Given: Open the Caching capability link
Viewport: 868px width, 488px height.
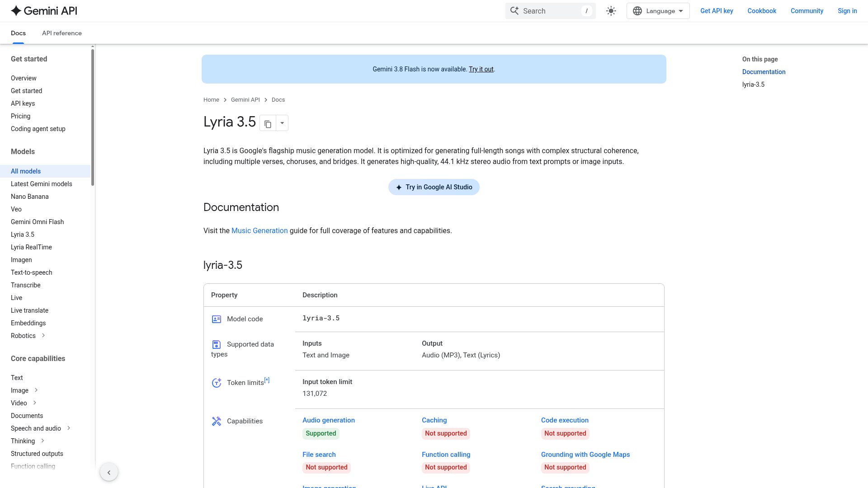Looking at the screenshot, I should click(434, 420).
